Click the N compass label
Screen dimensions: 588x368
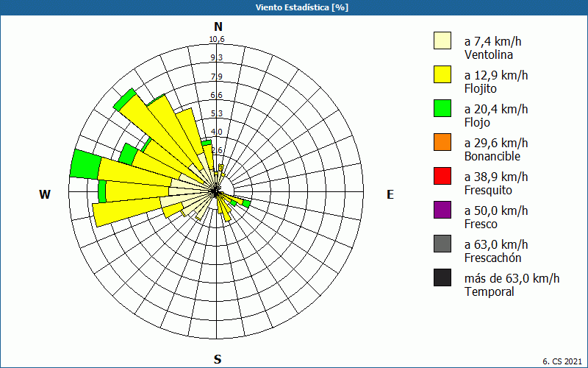(218, 27)
